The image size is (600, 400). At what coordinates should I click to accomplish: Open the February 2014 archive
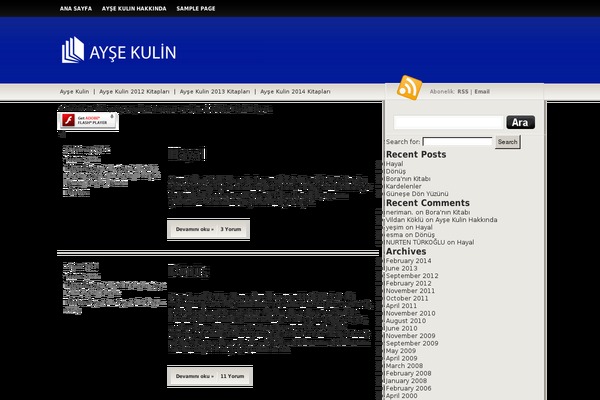(408, 261)
